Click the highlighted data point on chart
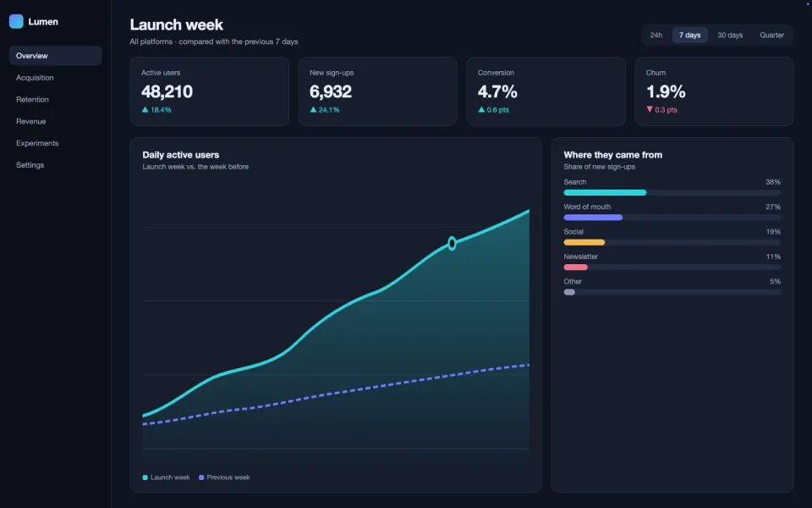 coord(452,243)
